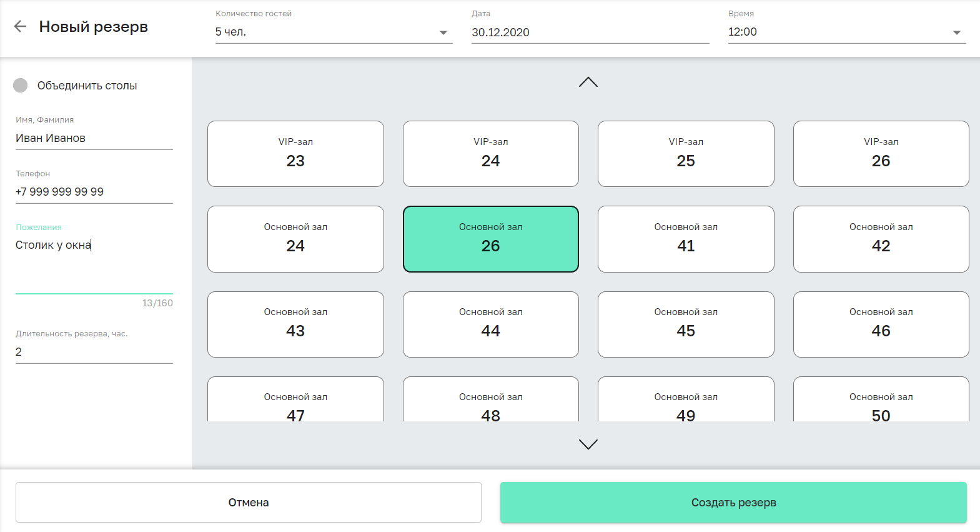Expand the Время dropdown
Image resolution: width=980 pixels, height=532 pixels.
point(846,32)
